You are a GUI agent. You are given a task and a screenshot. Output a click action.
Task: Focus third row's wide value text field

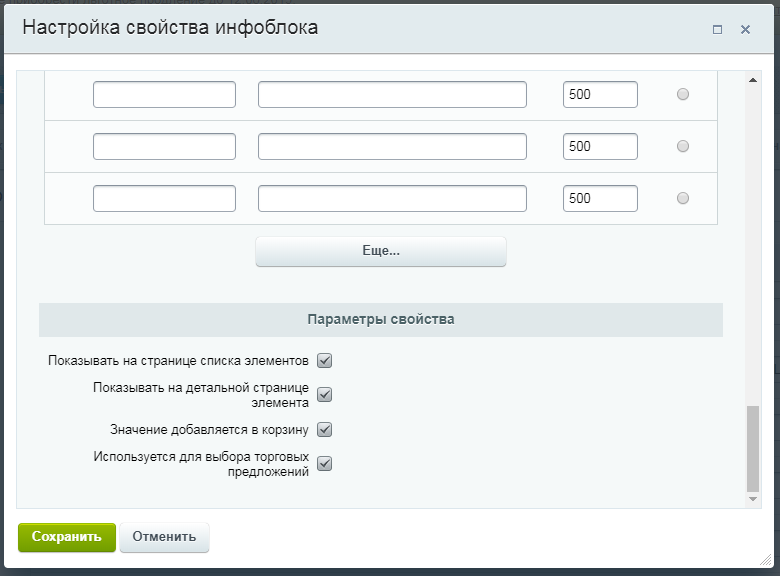[392, 198]
